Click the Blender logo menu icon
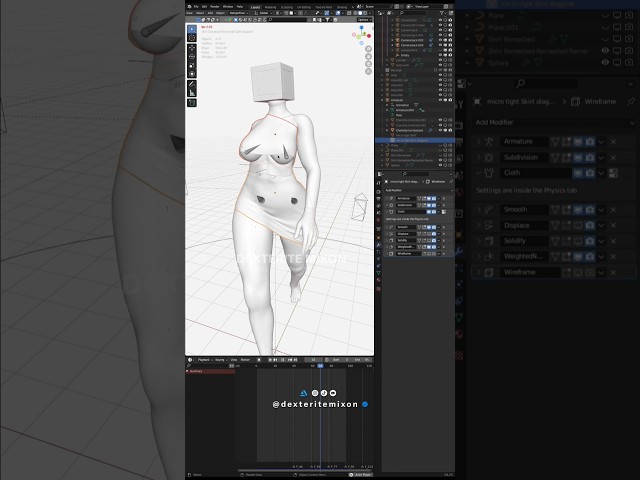Image resolution: width=640 pixels, height=480 pixels. pyautogui.click(x=189, y=7)
